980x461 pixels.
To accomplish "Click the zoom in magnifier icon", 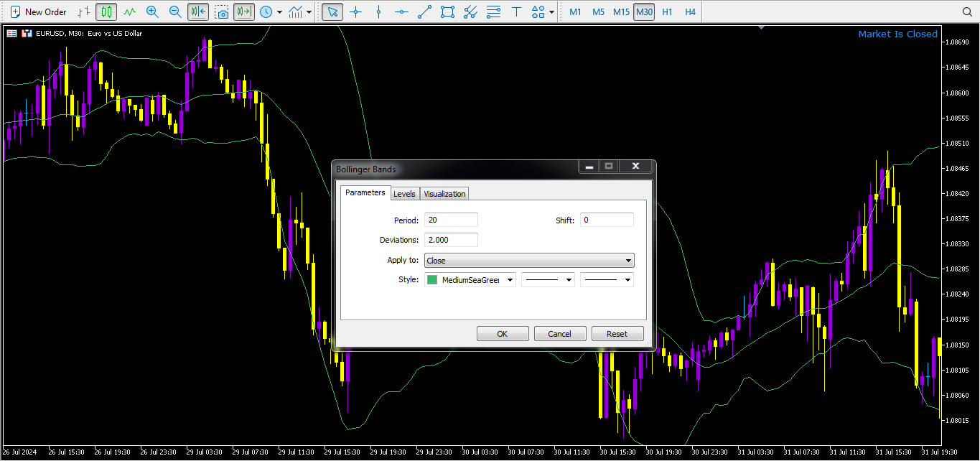I will (x=152, y=11).
